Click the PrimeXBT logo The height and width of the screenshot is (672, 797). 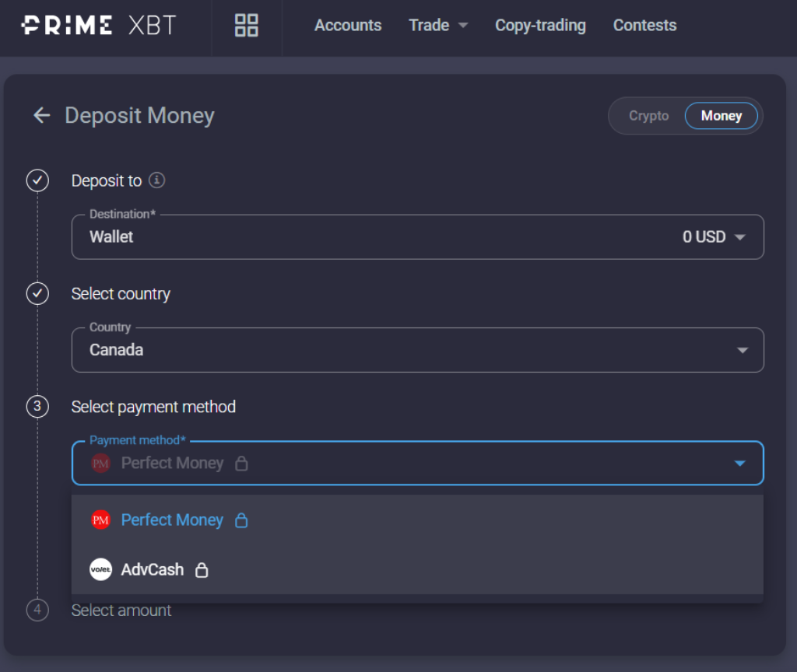click(98, 25)
